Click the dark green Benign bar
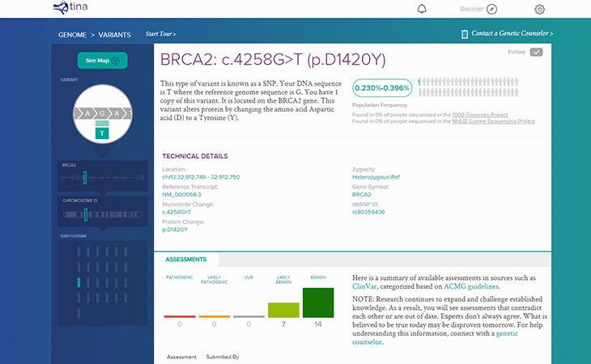Image resolution: width=591 pixels, height=364 pixels. pyautogui.click(x=318, y=302)
